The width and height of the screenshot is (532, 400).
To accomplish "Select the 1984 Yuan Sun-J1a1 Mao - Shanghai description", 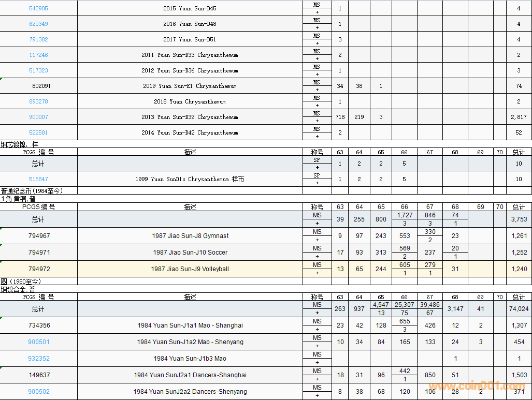I will click(x=190, y=325).
